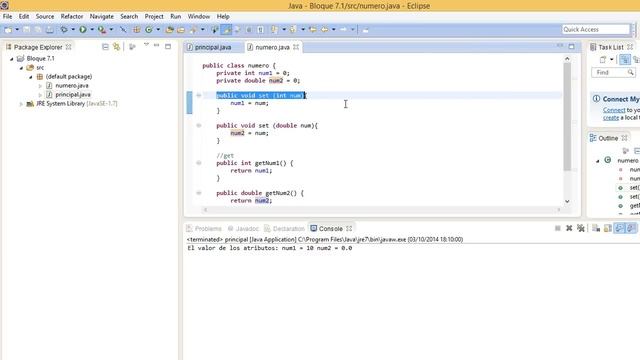Open the Project menu
The image size is (640, 360).
pyautogui.click(x=154, y=16)
